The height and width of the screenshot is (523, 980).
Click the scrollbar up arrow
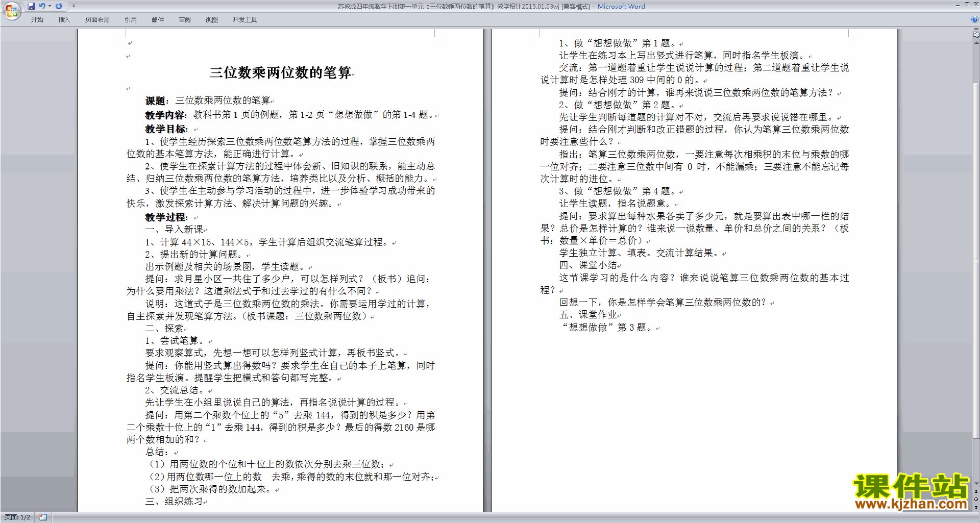(976, 43)
